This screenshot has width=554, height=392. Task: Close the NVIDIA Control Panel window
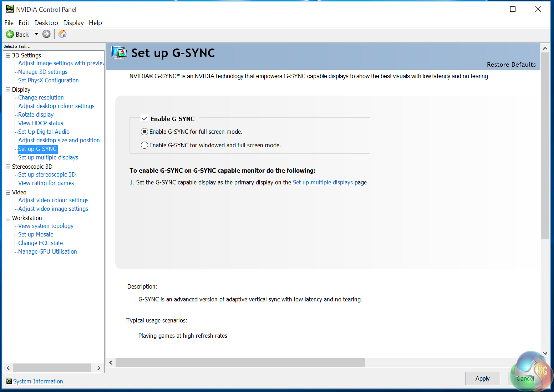538,9
